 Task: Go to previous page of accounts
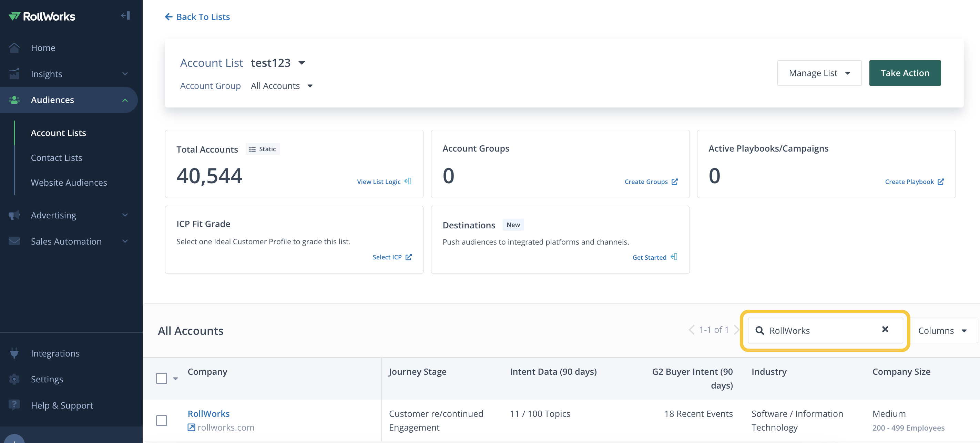coord(692,330)
